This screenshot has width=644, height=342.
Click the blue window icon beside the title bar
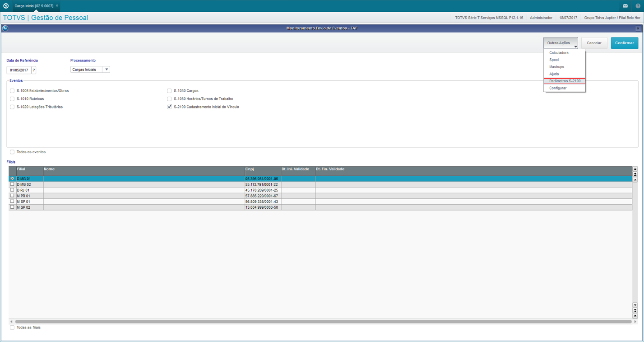5,28
